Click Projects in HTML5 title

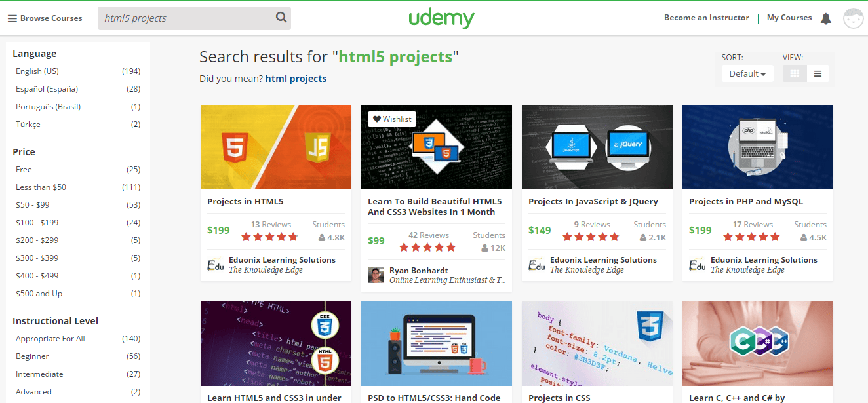point(245,201)
